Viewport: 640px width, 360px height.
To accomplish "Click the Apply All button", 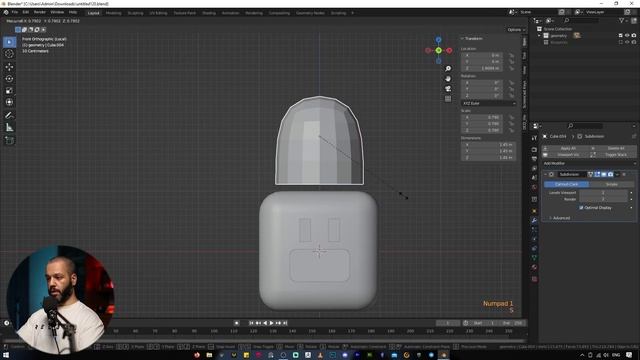I will 565,148.
